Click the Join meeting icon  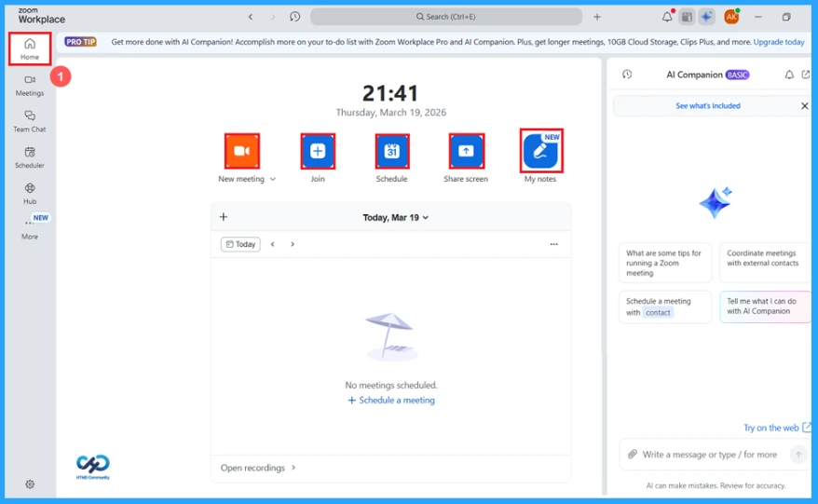click(x=318, y=151)
